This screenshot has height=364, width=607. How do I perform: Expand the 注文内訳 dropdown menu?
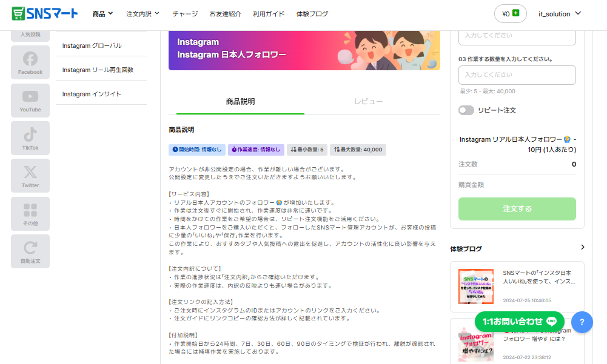coord(143,14)
